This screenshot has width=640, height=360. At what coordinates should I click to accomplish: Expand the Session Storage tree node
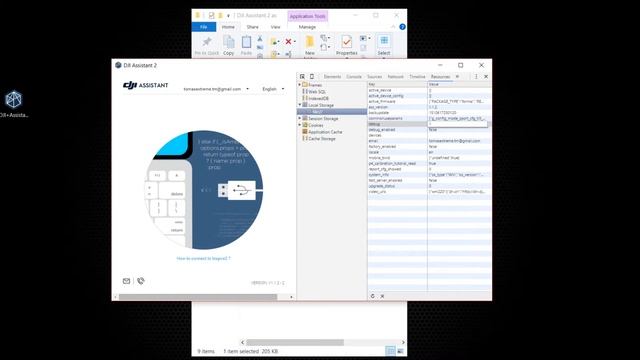tap(300, 118)
